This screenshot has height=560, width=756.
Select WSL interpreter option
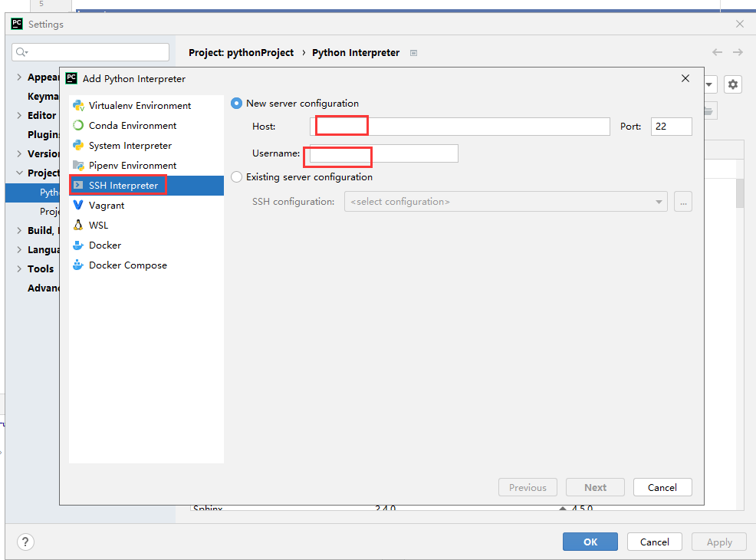[146, 226]
